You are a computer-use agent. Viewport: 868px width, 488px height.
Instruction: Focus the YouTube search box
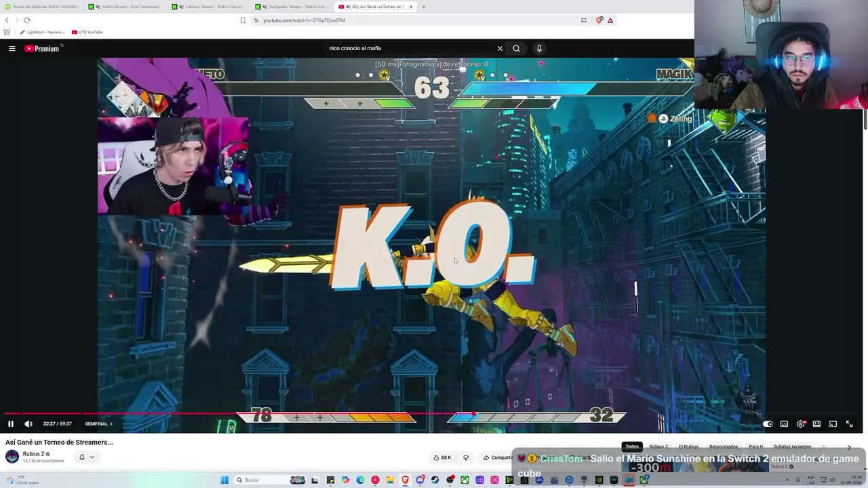tap(410, 48)
